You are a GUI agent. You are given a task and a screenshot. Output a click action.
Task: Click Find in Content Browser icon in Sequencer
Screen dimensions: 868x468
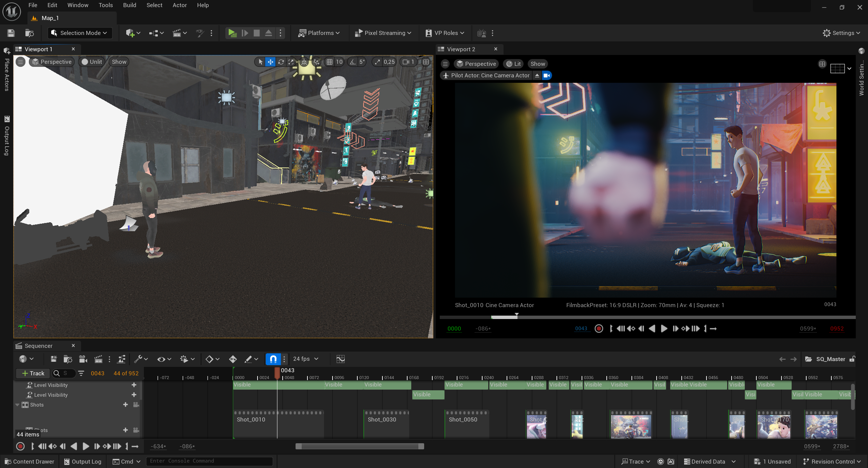point(68,359)
